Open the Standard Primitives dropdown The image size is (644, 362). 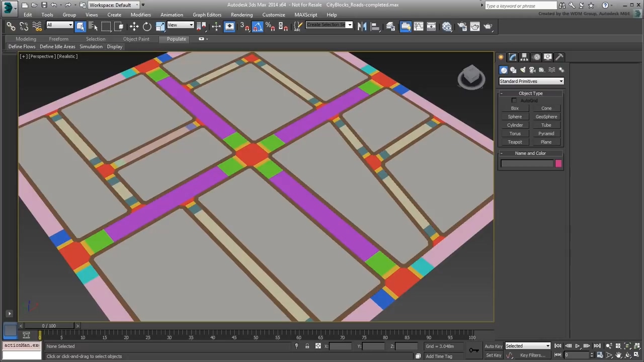point(531,81)
